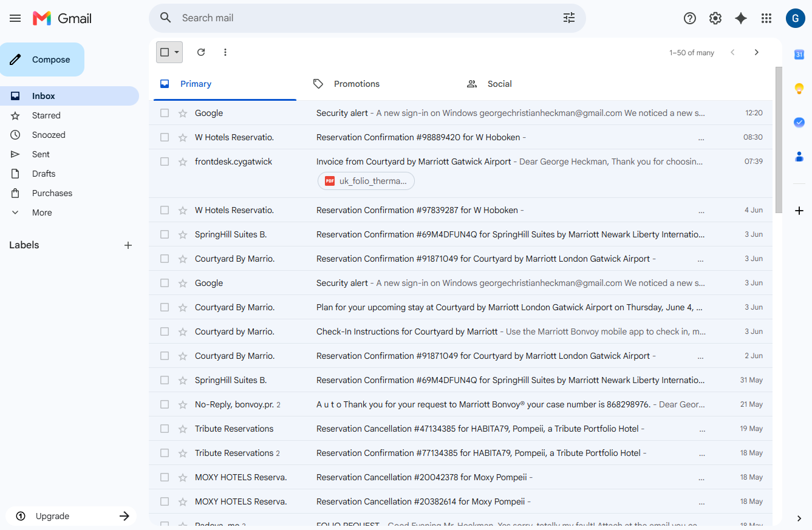Open the Inbox folder
Screen dimensions: 812x530
69,96
